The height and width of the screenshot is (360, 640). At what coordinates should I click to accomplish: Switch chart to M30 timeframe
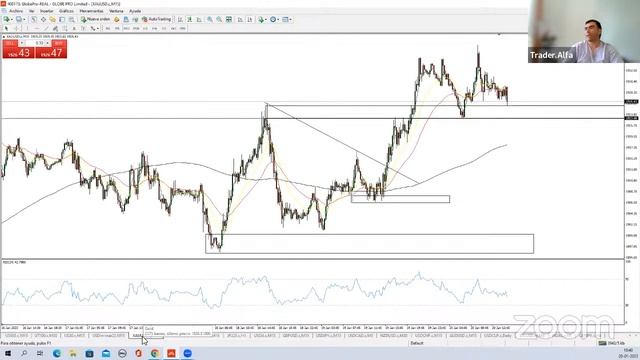[x=136, y=28]
